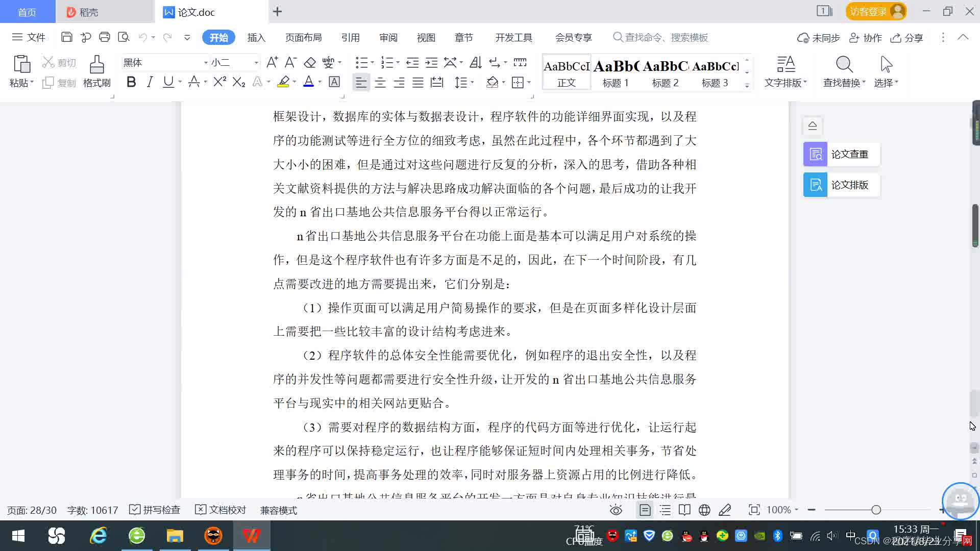Expand the font name dropdown 黑体
This screenshot has height=551, width=980.
[206, 63]
